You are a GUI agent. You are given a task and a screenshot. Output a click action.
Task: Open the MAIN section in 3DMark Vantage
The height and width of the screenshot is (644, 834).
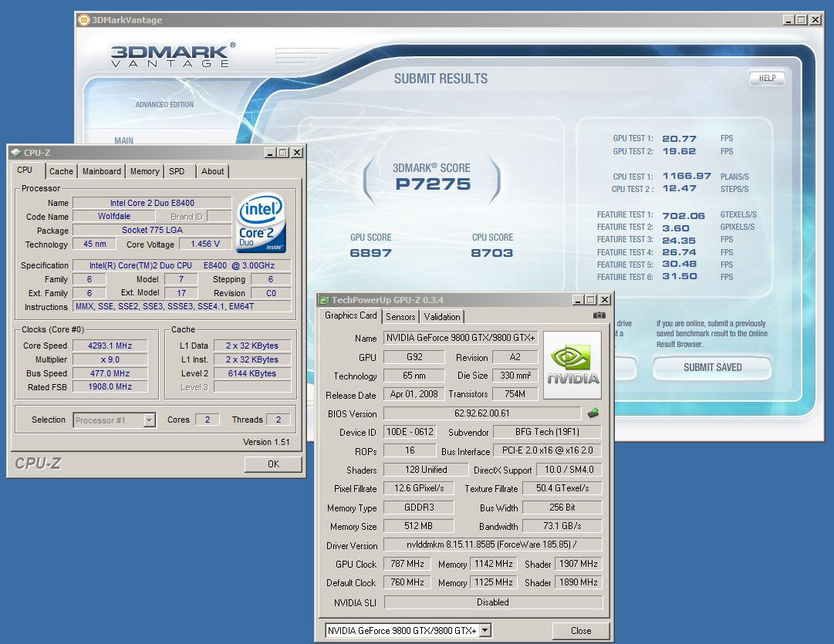[x=124, y=141]
